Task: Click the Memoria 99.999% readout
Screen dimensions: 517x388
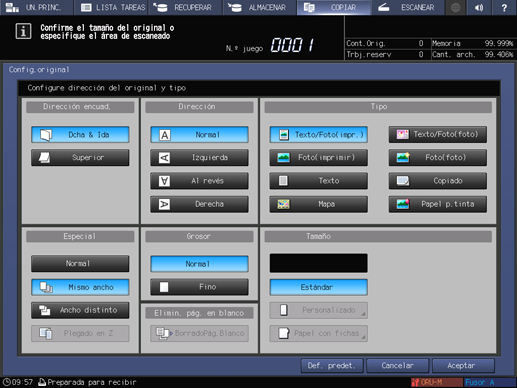Action: [473, 43]
